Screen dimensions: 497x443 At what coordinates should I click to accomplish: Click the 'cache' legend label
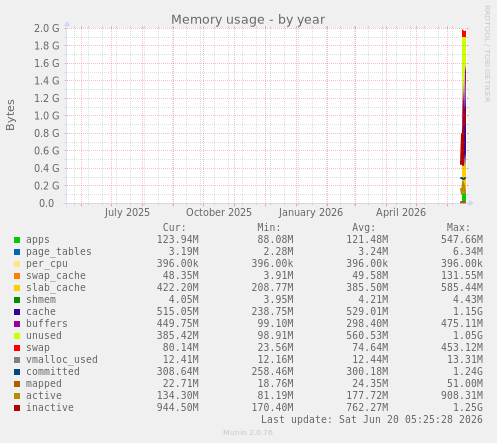41,312
